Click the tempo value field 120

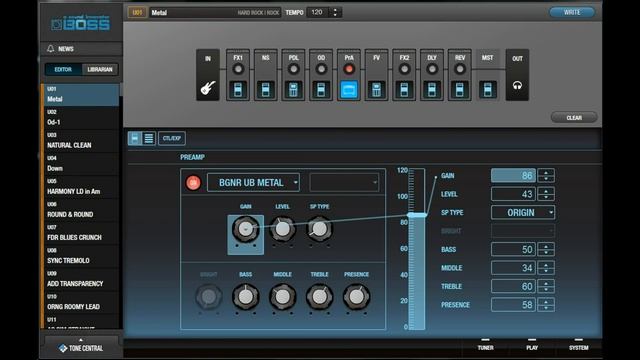click(319, 12)
